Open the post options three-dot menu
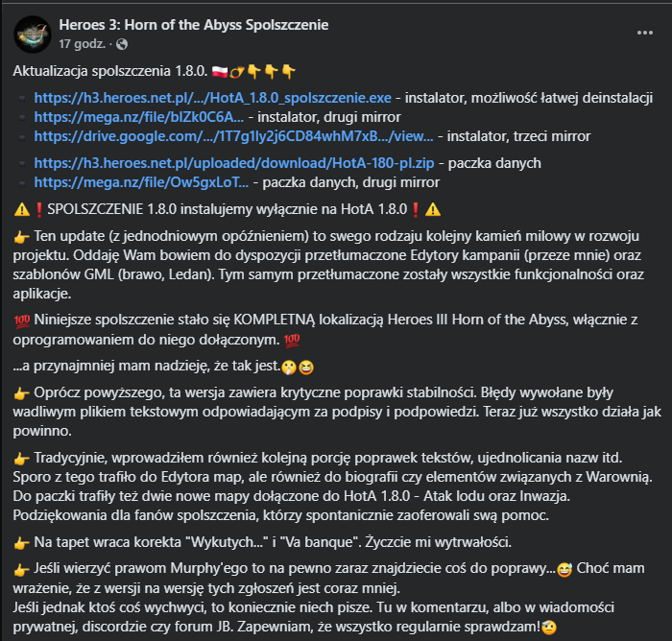The width and height of the screenshot is (672, 641). [x=644, y=32]
